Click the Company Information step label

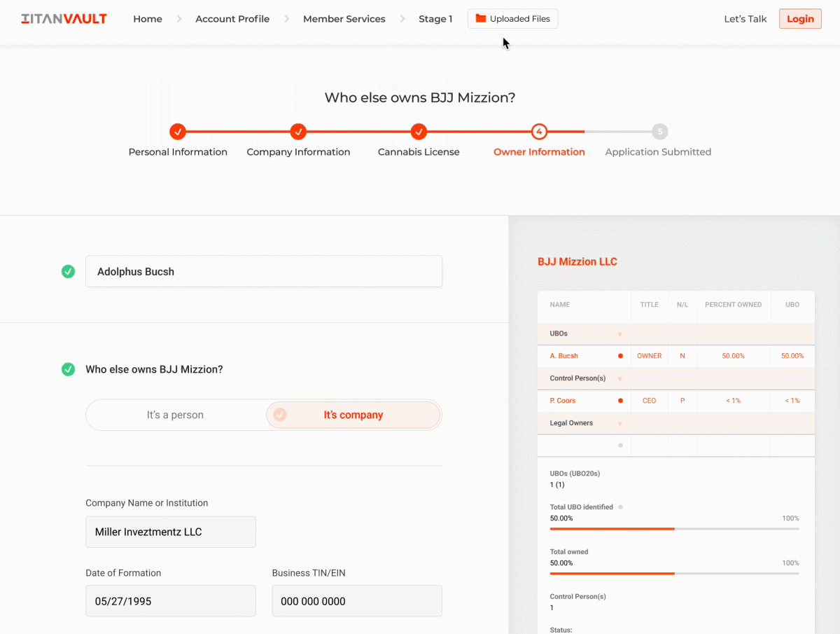click(x=298, y=152)
